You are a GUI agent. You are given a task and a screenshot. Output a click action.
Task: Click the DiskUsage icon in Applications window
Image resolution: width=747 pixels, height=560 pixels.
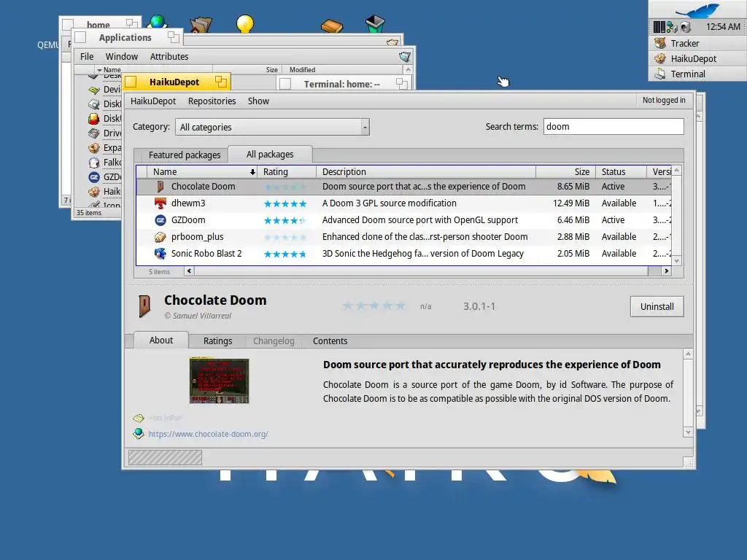click(94, 119)
